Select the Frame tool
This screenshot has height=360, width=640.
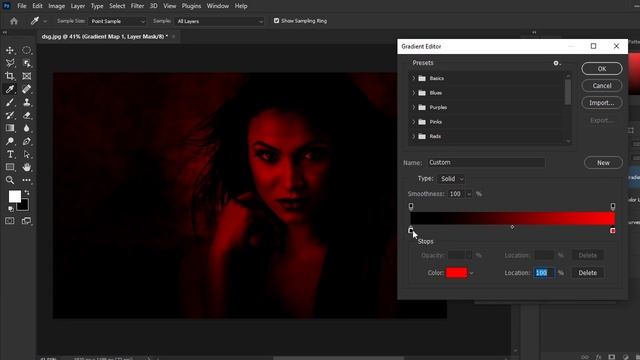click(27, 76)
